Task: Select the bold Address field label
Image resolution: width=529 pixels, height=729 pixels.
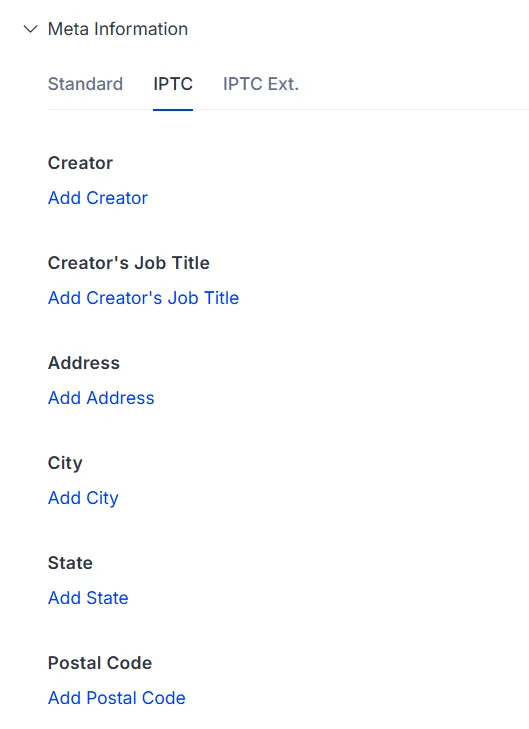Action: [84, 363]
